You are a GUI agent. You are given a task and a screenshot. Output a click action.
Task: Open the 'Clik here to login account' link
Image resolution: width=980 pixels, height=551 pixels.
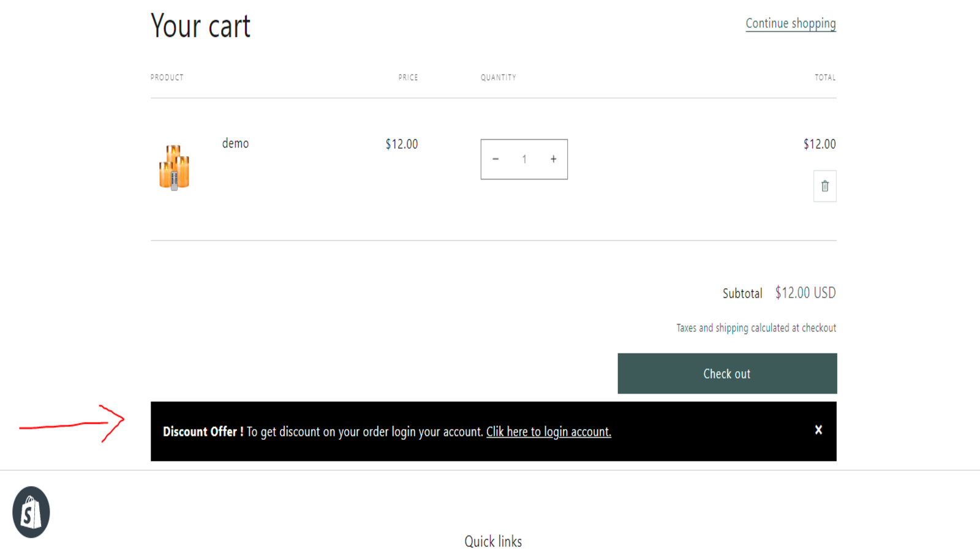pyautogui.click(x=548, y=432)
